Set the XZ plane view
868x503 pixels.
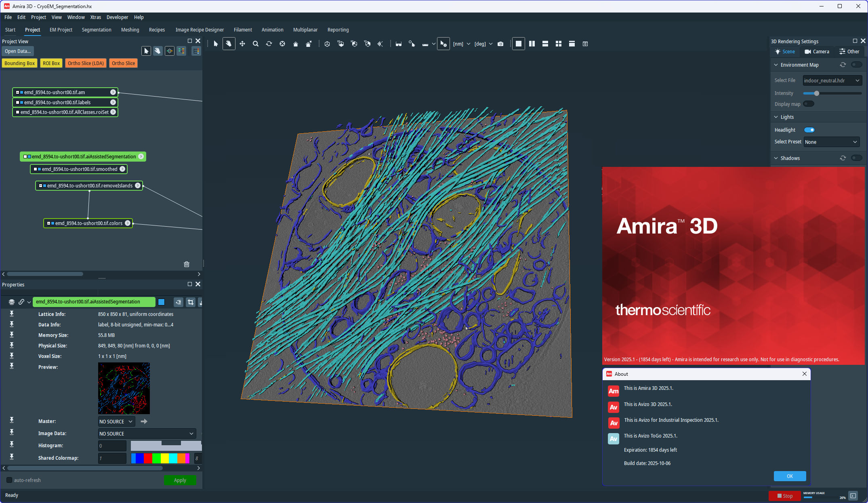(x=354, y=44)
